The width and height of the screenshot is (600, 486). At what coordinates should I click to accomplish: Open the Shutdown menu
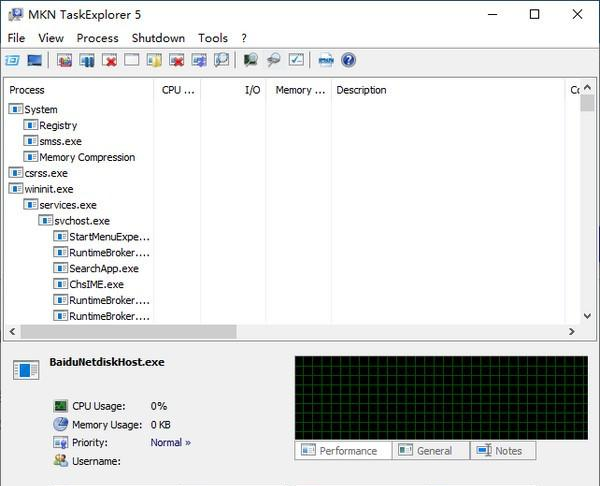click(x=158, y=38)
